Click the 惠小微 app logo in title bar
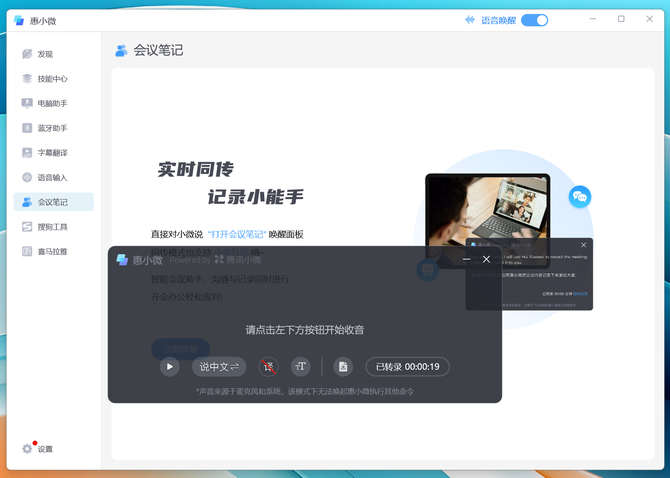The width and height of the screenshot is (670, 478). point(19,21)
